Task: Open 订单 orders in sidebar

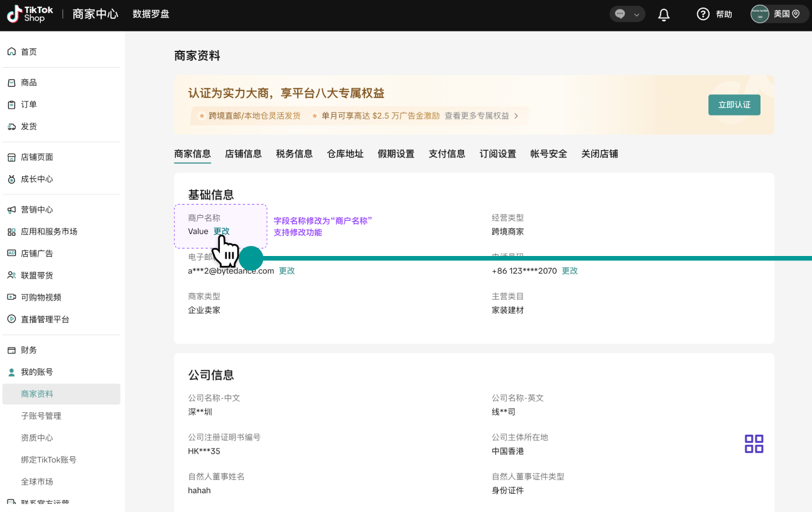Action: tap(29, 105)
